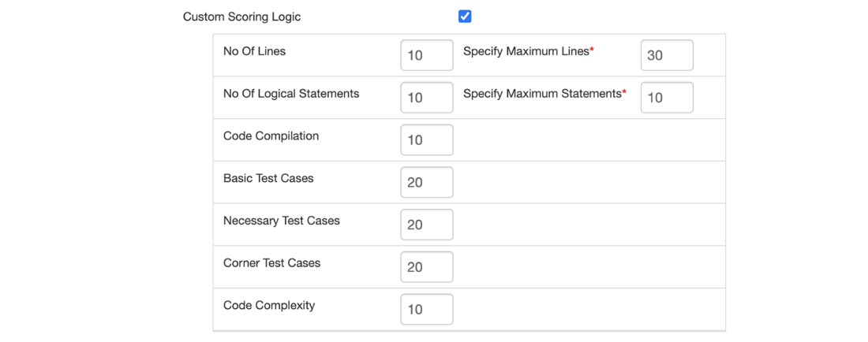Focus the Specify Maximum Lines input
Screen dimensions: 868x342
pos(667,55)
